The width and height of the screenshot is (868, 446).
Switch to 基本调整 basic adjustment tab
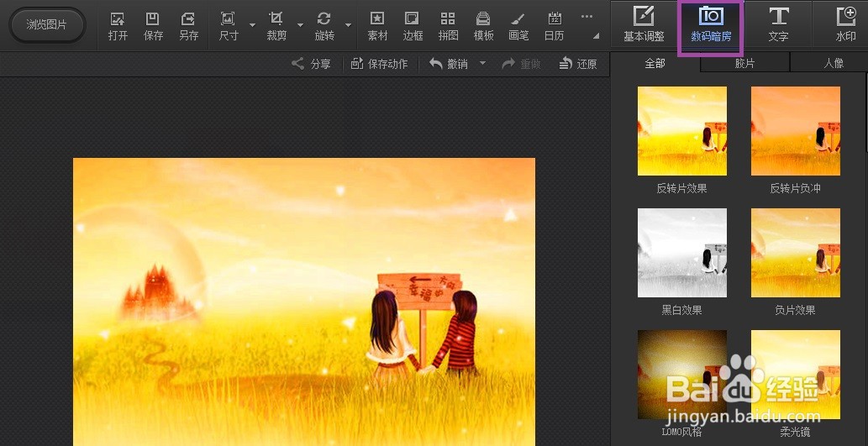click(x=644, y=24)
